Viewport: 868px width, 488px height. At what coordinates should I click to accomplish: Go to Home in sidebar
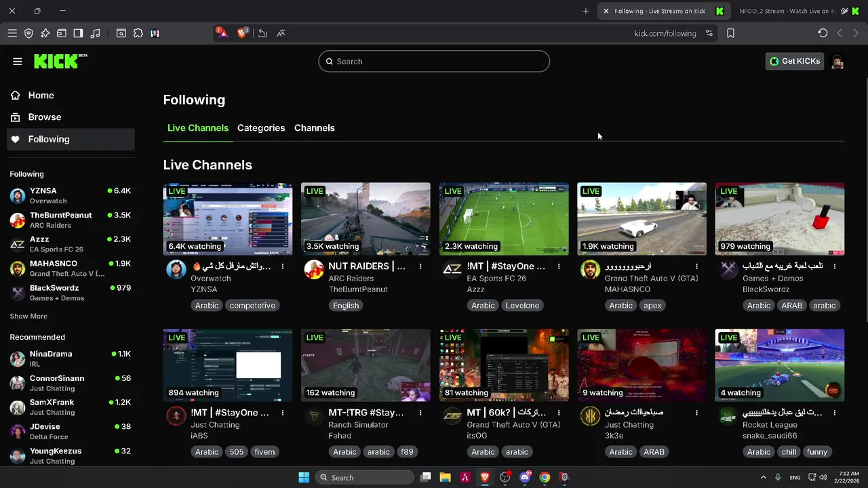click(x=71, y=96)
